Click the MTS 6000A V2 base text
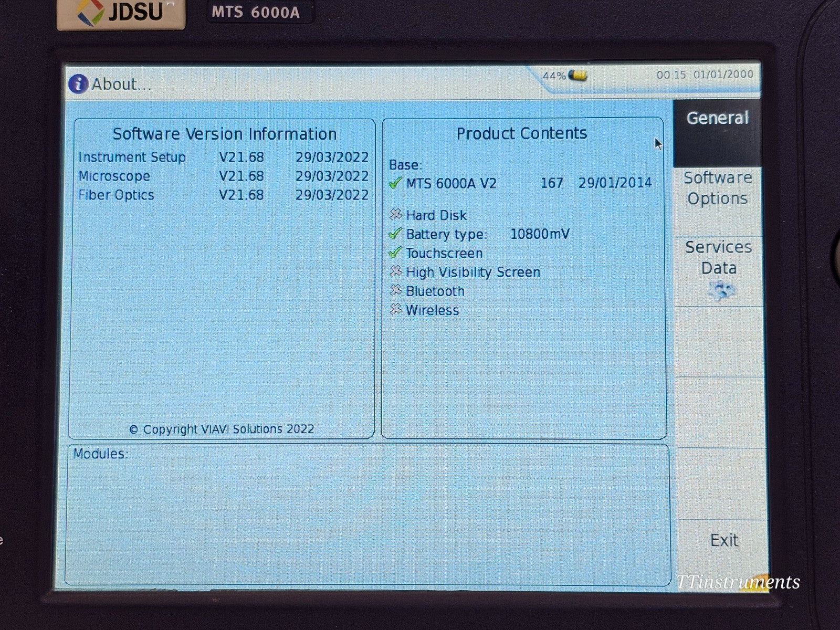840x630 pixels. point(451,183)
